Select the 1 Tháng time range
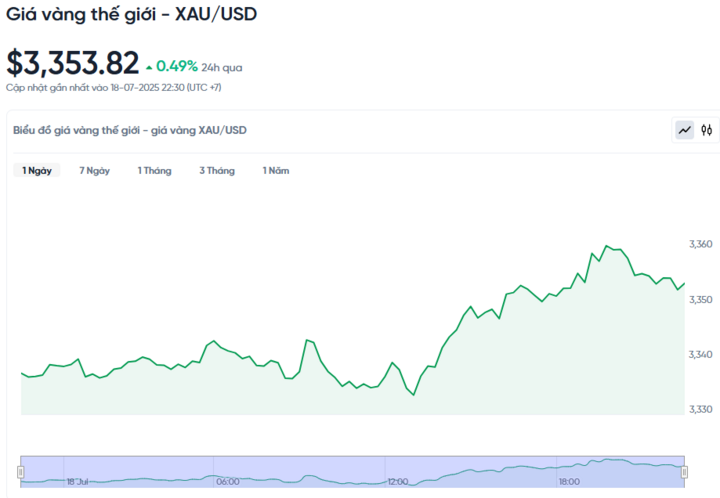This screenshot has height=498, width=720. pos(154,171)
